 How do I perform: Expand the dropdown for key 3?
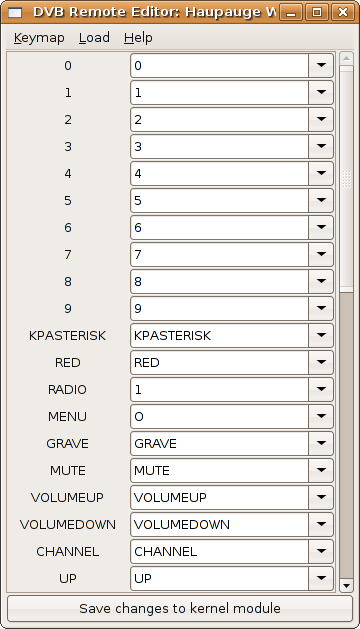click(321, 146)
